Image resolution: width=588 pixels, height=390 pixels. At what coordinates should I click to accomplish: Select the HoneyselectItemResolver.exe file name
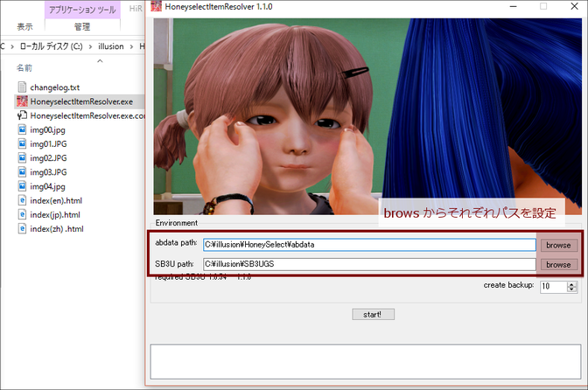pyautogui.click(x=81, y=101)
